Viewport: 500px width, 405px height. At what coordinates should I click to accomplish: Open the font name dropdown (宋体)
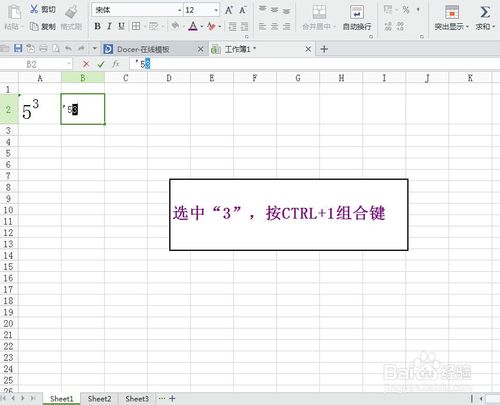pyautogui.click(x=180, y=10)
